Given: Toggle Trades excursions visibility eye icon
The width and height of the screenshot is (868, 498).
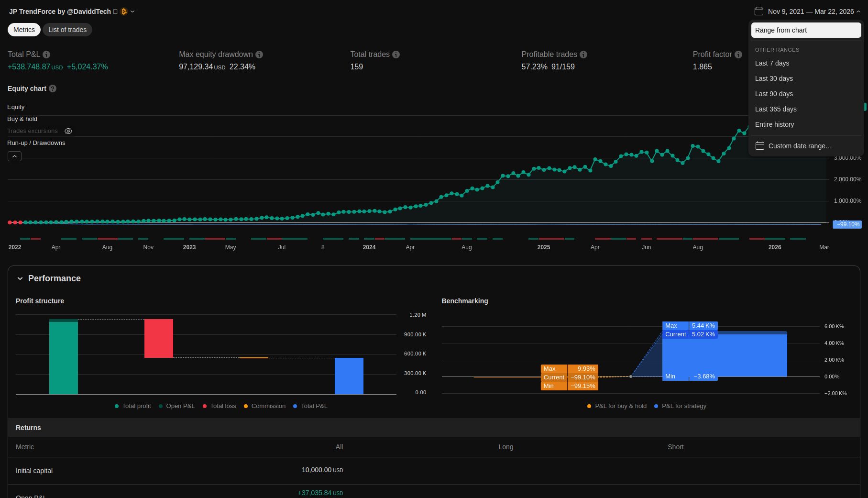Looking at the screenshot, I should click(x=68, y=131).
